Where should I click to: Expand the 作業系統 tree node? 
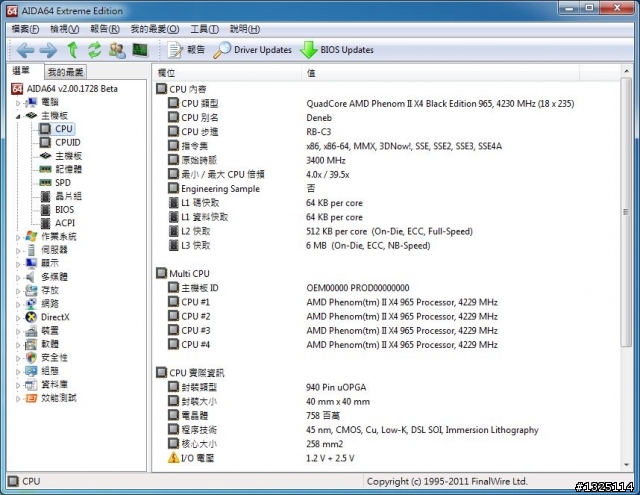[x=18, y=237]
